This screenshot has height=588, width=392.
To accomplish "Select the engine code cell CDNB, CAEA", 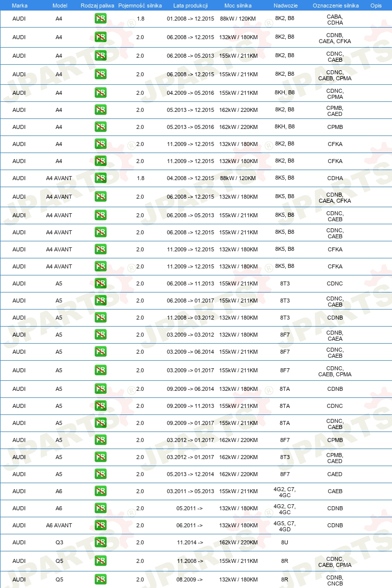I will pos(335,336).
